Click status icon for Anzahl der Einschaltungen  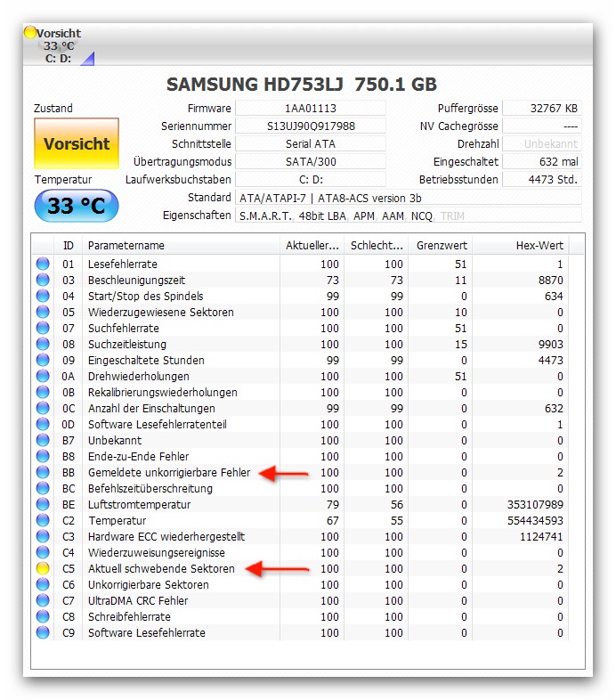43,408
